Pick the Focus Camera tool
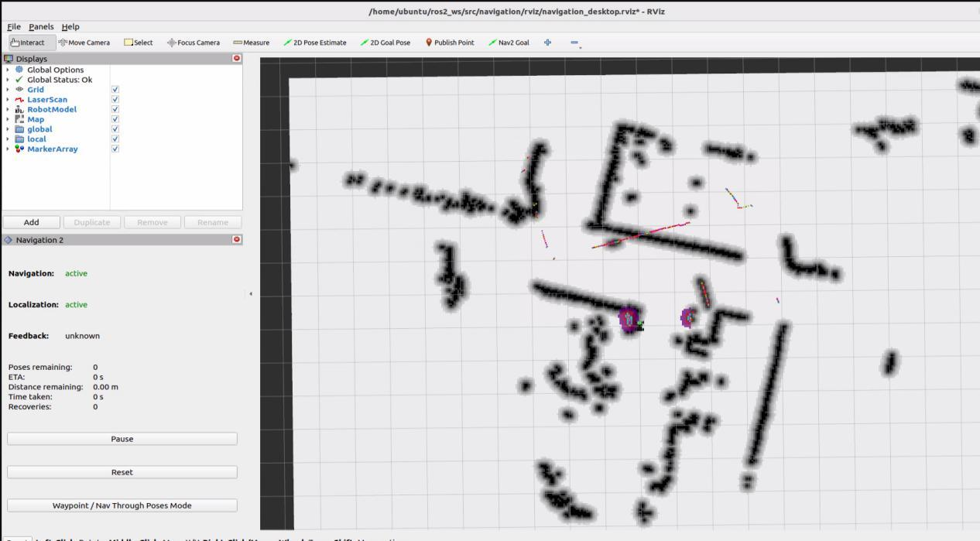Image resolution: width=980 pixels, height=541 pixels. [194, 43]
